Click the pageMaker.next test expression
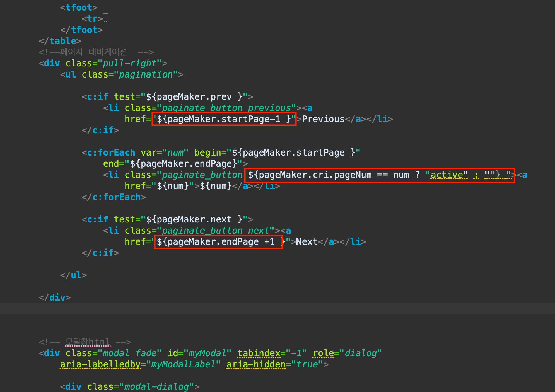Image resolution: width=555 pixels, height=392 pixels. pyautogui.click(x=194, y=219)
